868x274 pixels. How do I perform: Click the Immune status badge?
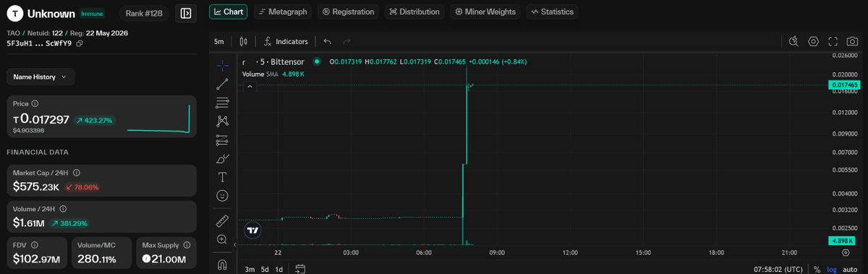click(x=91, y=13)
